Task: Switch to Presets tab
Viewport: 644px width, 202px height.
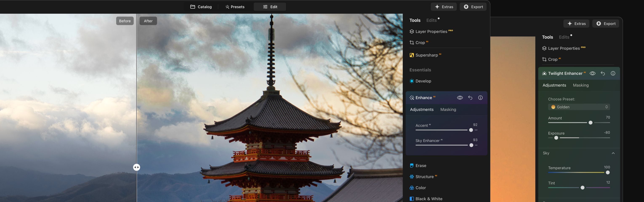Action: 235,7
